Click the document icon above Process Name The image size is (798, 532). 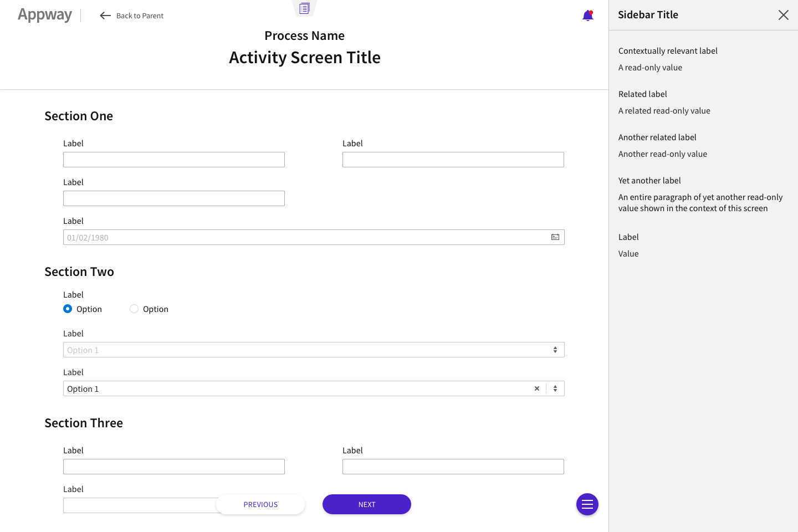click(304, 8)
